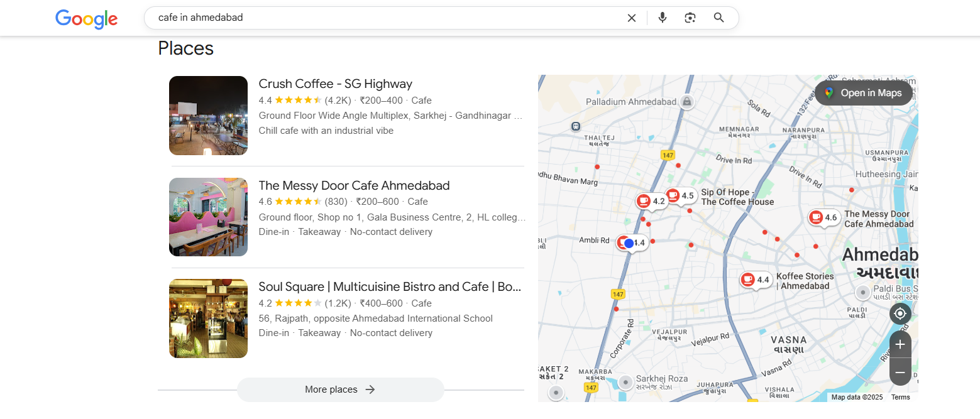Image resolution: width=980 pixels, height=419 pixels.
Task: Open the map Terms link
Action: [900, 397]
